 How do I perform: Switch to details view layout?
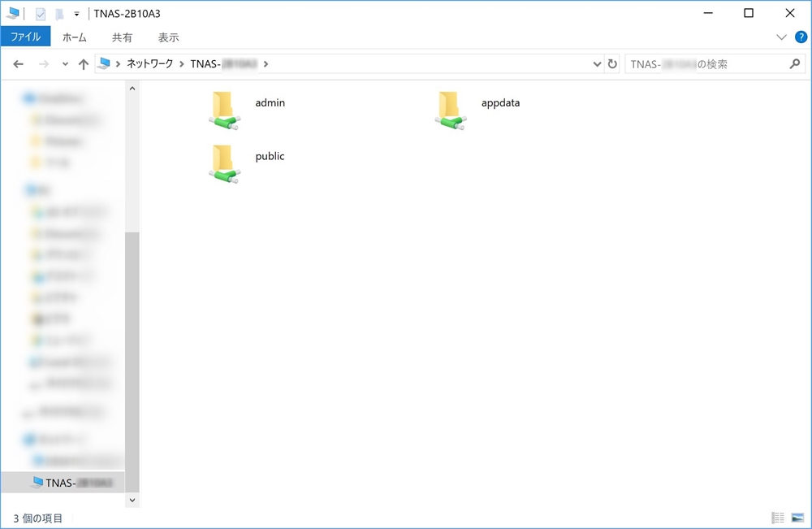pyautogui.click(x=778, y=518)
